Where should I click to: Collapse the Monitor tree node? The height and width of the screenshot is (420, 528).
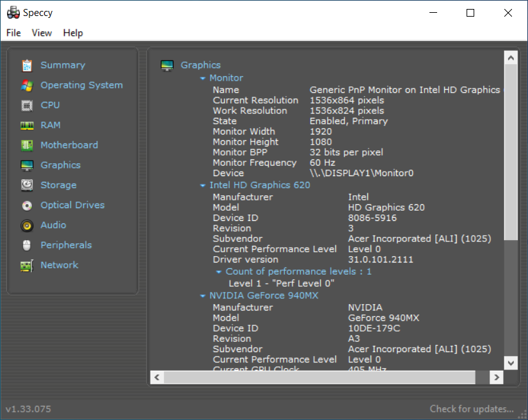point(203,78)
